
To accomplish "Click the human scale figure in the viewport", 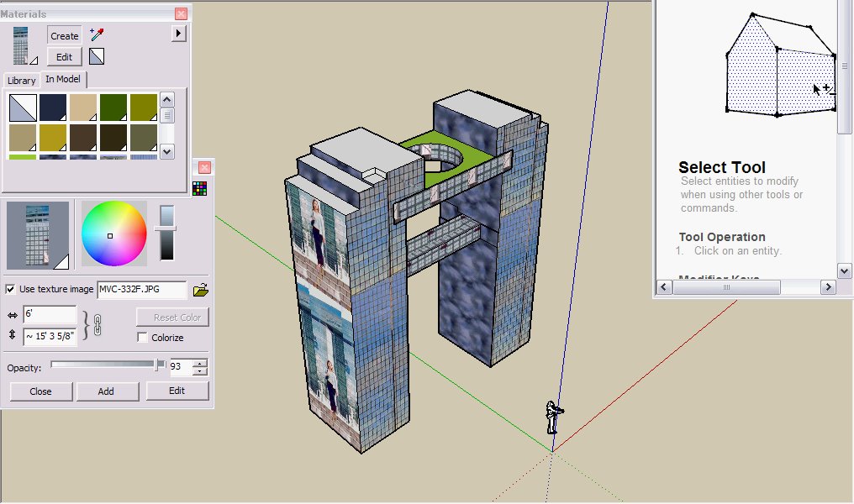I will click(x=554, y=417).
